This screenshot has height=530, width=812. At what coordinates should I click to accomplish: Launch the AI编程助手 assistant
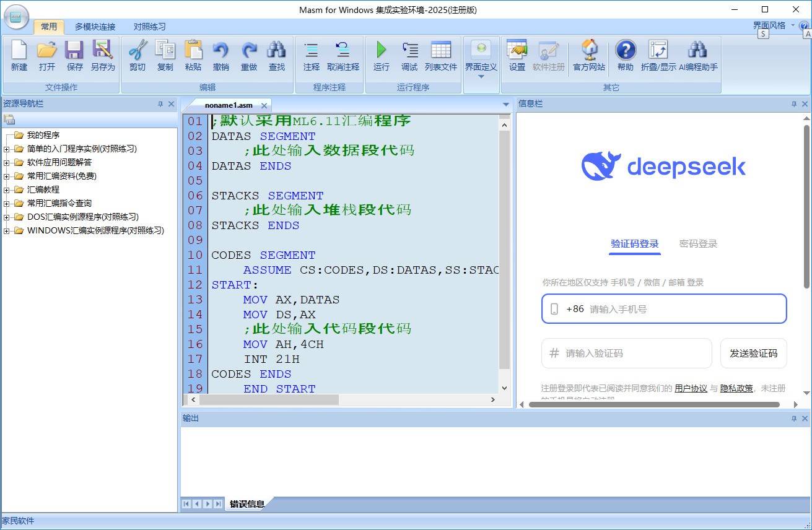coord(697,56)
